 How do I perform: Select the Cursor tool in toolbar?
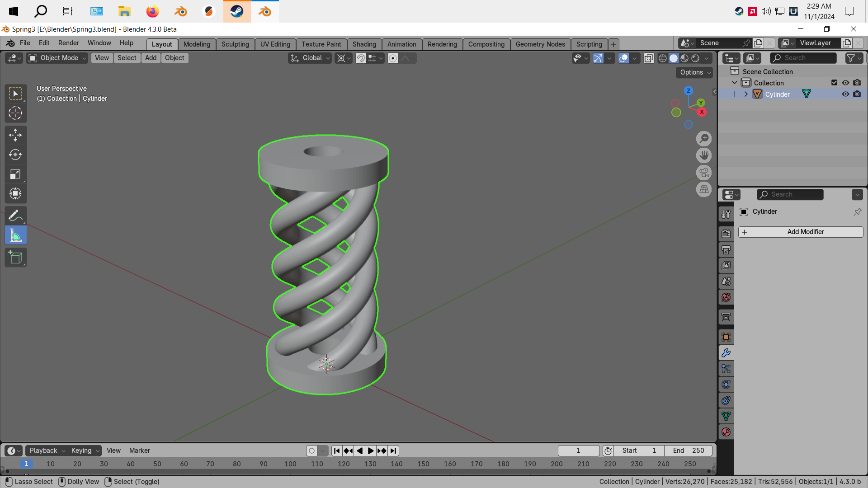(x=15, y=113)
